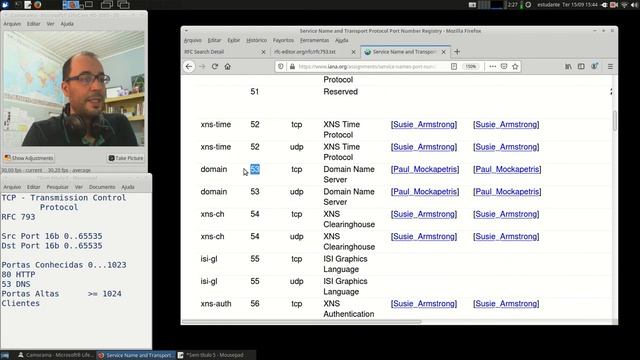
Task: Open page actions three-dot menu
Action: tap(493, 67)
